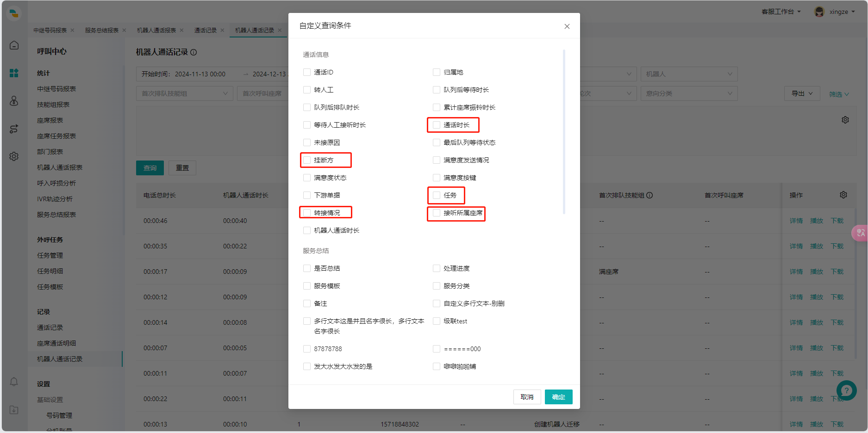Viewport: 868px width, 433px height.
Task: Close the 机器人通话报表 tab
Action: click(x=181, y=30)
